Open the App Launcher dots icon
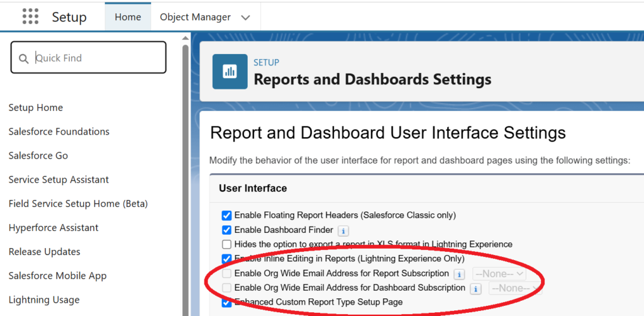The width and height of the screenshot is (644, 316). click(x=30, y=16)
